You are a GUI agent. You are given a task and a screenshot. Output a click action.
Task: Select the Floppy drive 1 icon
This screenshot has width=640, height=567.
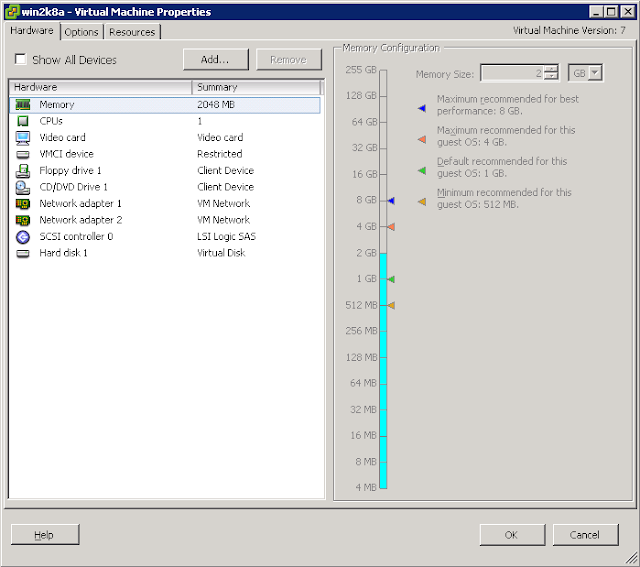[23, 171]
